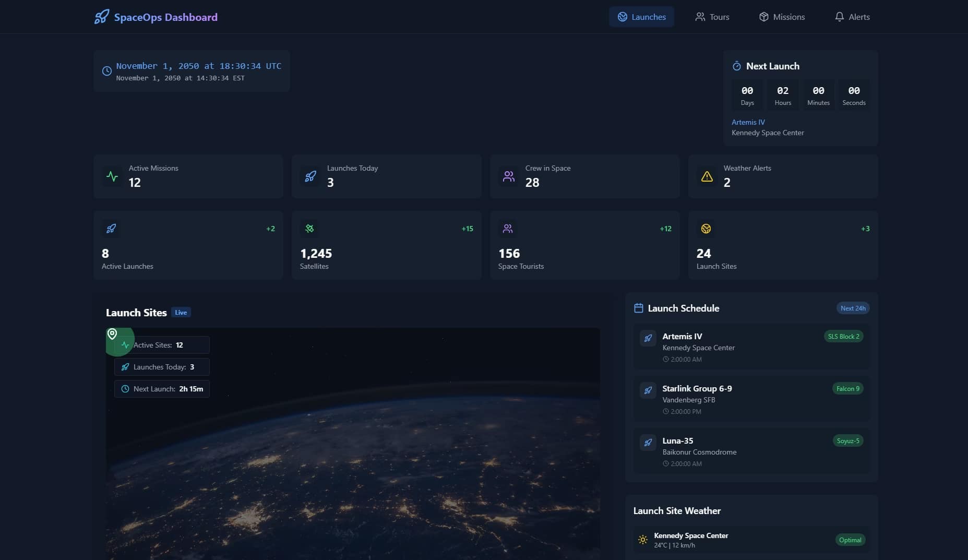Image resolution: width=968 pixels, height=560 pixels.
Task: Click the map pin marker on the globe
Action: [112, 334]
